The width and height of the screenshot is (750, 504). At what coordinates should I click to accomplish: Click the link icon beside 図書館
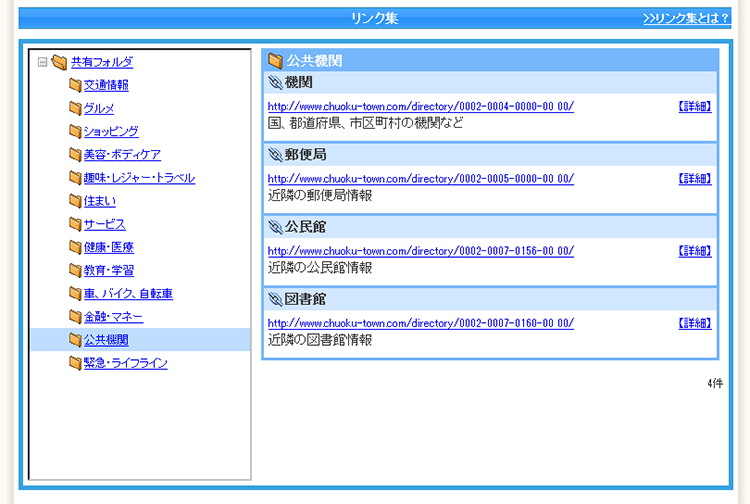click(276, 299)
